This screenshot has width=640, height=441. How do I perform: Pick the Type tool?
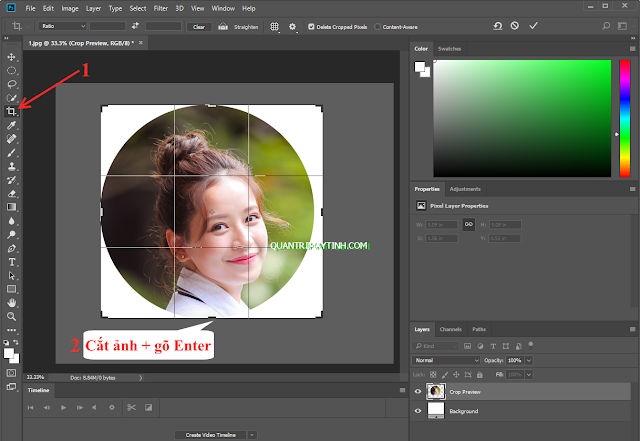12,261
